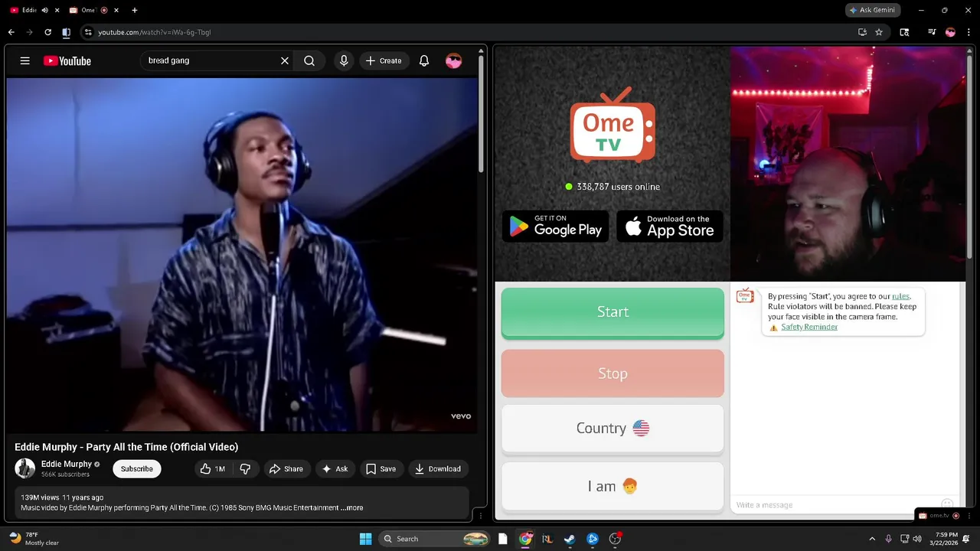Open Eddie Murphy channel name link
This screenshot has width=980, height=551.
click(66, 464)
